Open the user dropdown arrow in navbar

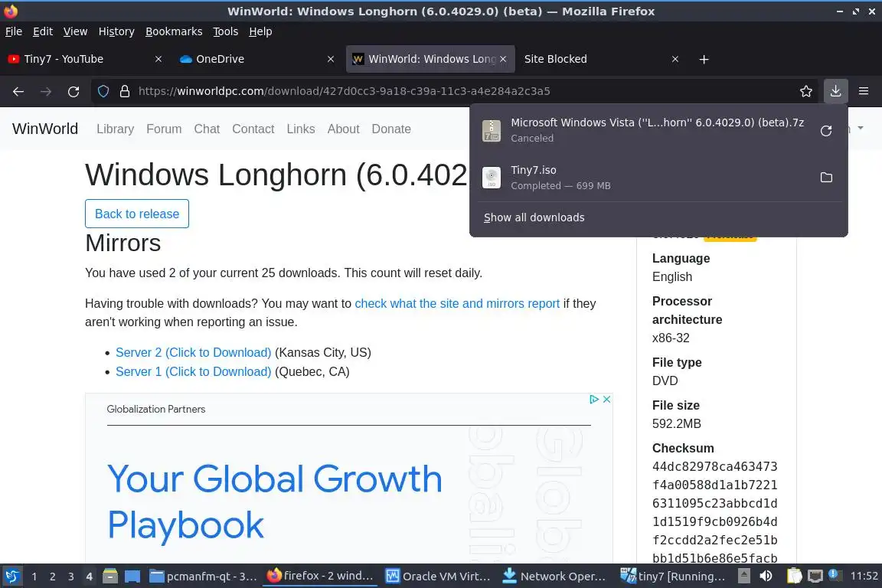860,129
